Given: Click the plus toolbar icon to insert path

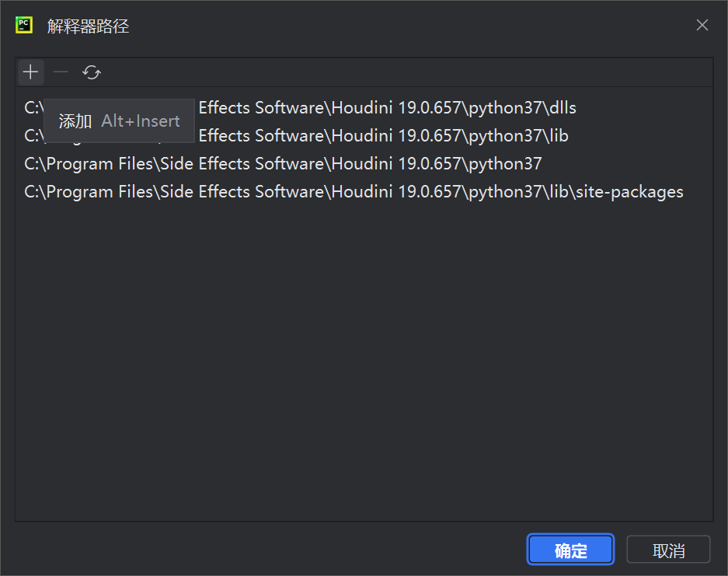Looking at the screenshot, I should [x=30, y=72].
